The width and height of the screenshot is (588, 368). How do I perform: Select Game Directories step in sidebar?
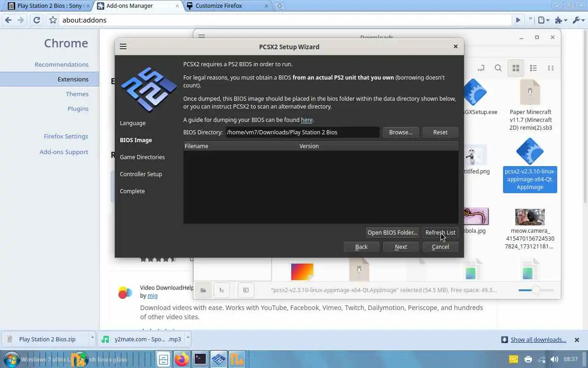click(x=142, y=157)
